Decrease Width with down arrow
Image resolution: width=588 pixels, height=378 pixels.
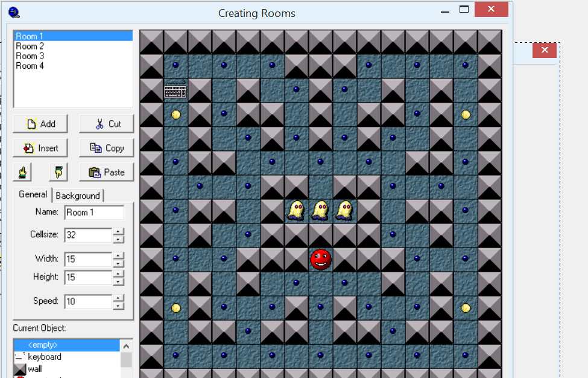(118, 263)
